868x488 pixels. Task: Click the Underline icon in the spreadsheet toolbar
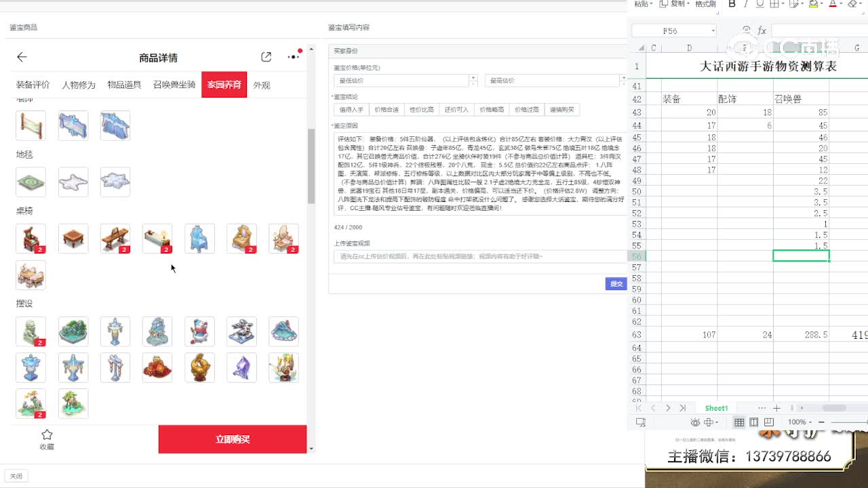coord(760,3)
